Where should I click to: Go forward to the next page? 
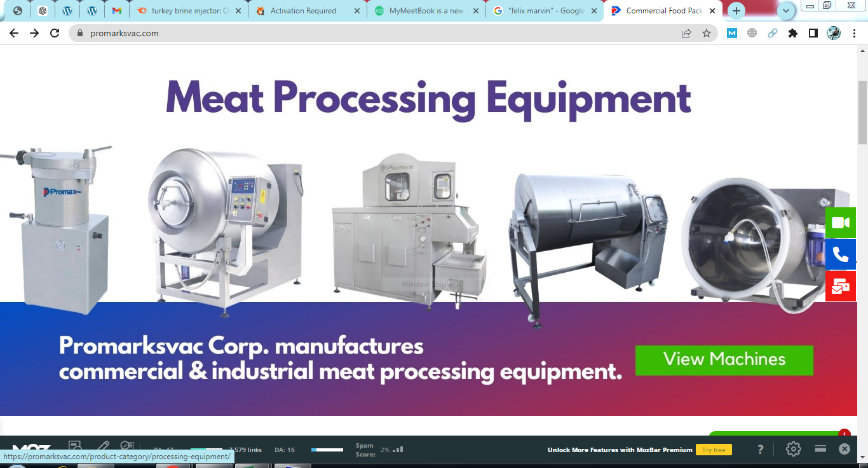tap(34, 33)
